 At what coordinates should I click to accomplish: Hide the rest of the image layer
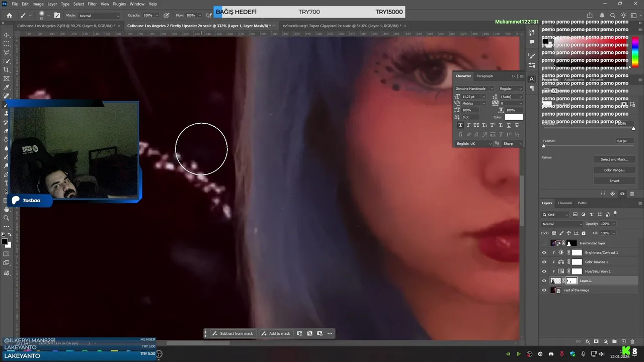(544, 290)
